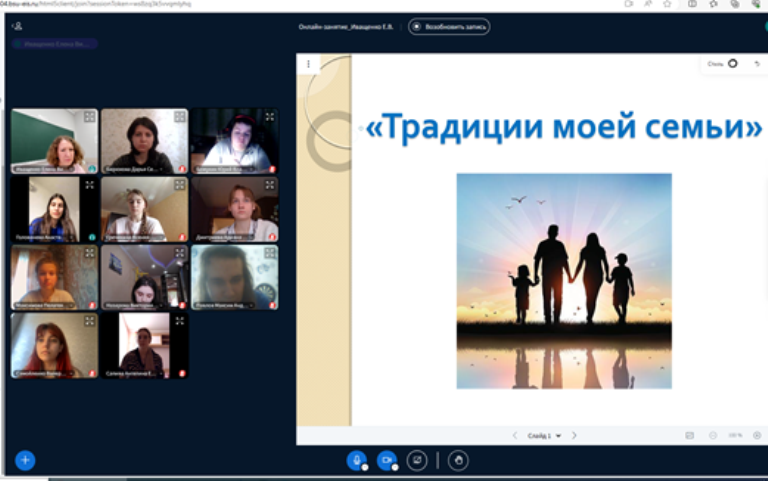This screenshot has height=481, width=768.
Task: Undo the last whiteboard action
Action: point(757,64)
